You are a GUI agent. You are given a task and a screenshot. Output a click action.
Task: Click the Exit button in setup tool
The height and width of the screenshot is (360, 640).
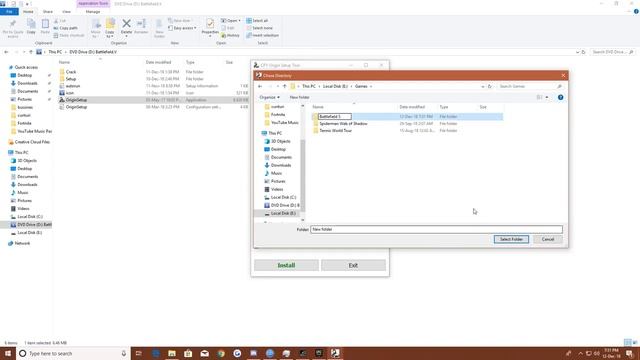pyautogui.click(x=353, y=265)
